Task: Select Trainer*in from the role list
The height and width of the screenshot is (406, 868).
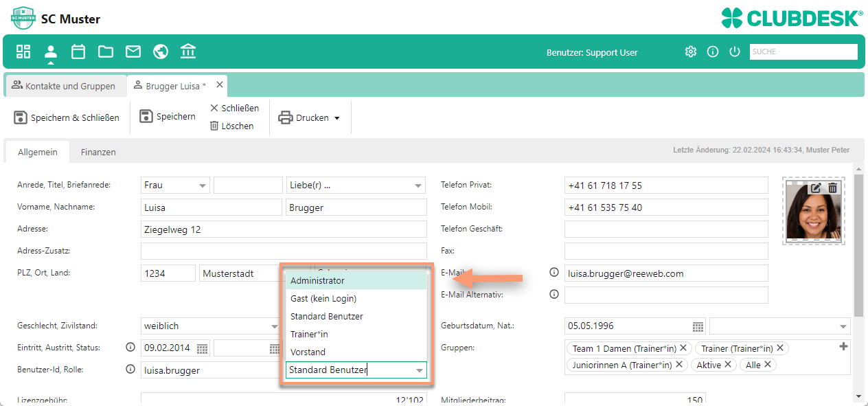Action: coord(356,334)
